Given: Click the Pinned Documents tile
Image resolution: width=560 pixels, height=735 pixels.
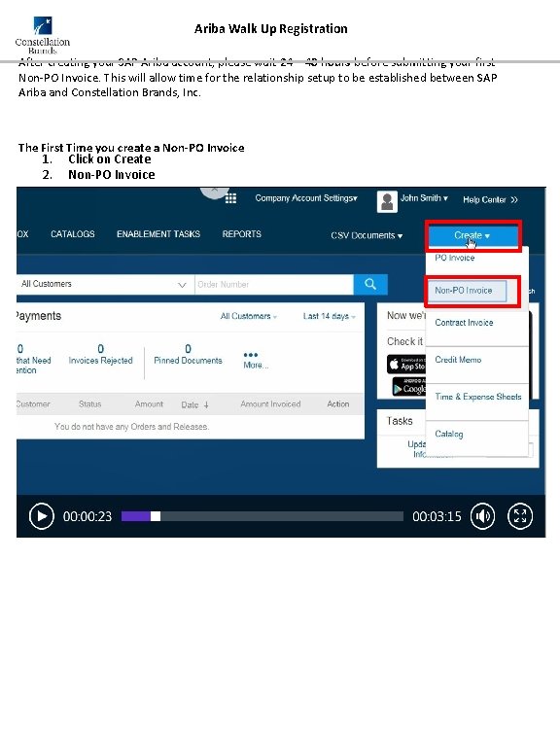Looking at the screenshot, I should (x=188, y=354).
